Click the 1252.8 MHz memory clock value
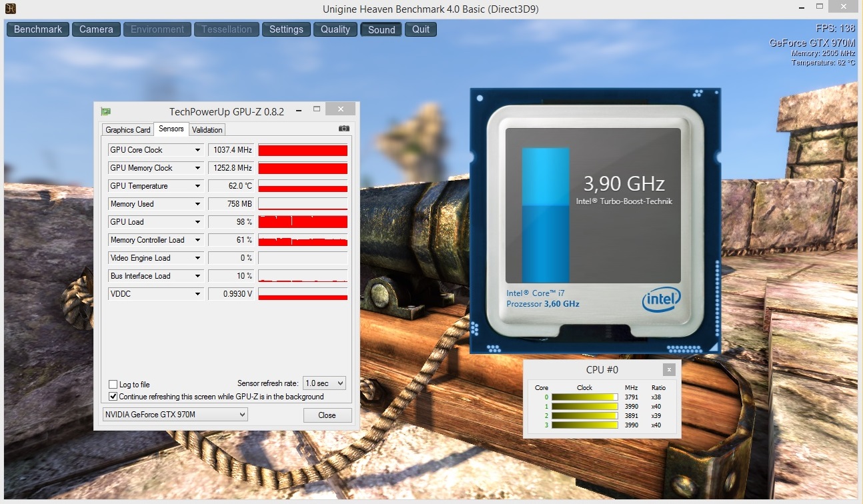 click(x=231, y=168)
